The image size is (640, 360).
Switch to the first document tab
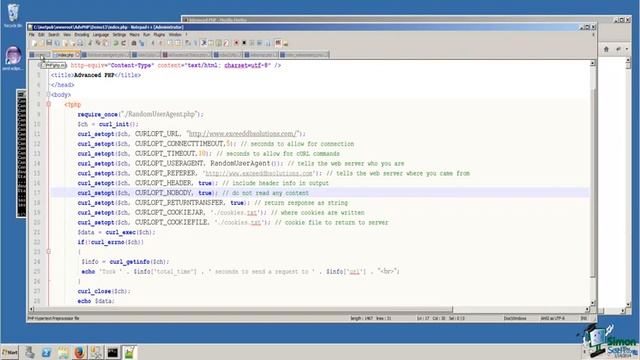click(x=40, y=55)
